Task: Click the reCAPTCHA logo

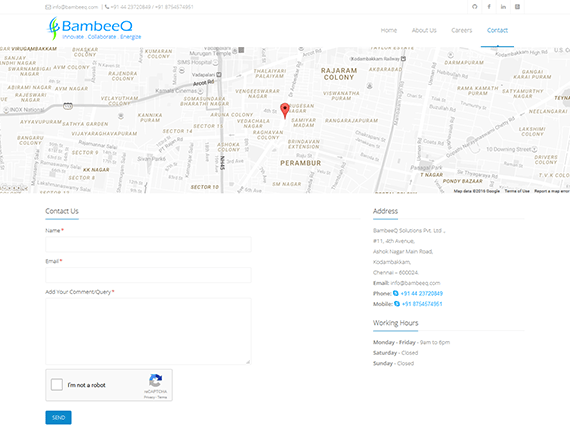Action: (x=155, y=381)
